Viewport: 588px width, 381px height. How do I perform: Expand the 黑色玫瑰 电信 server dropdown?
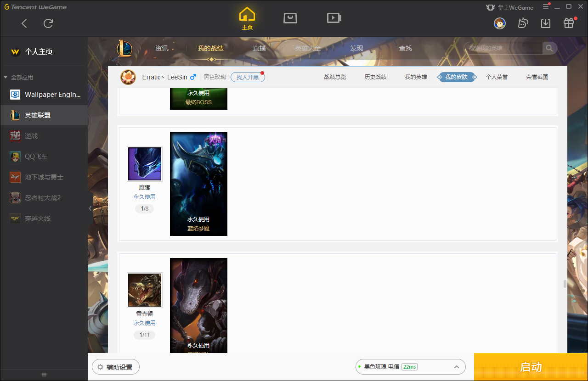tap(411, 367)
